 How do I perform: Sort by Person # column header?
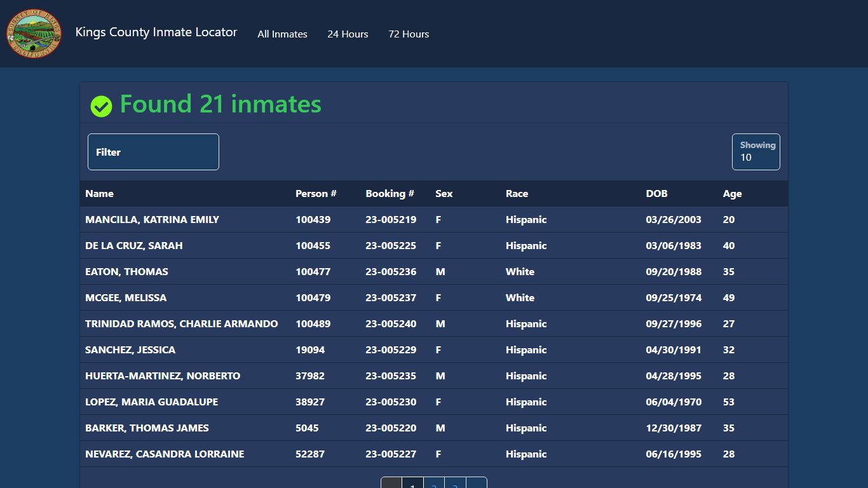coord(316,194)
